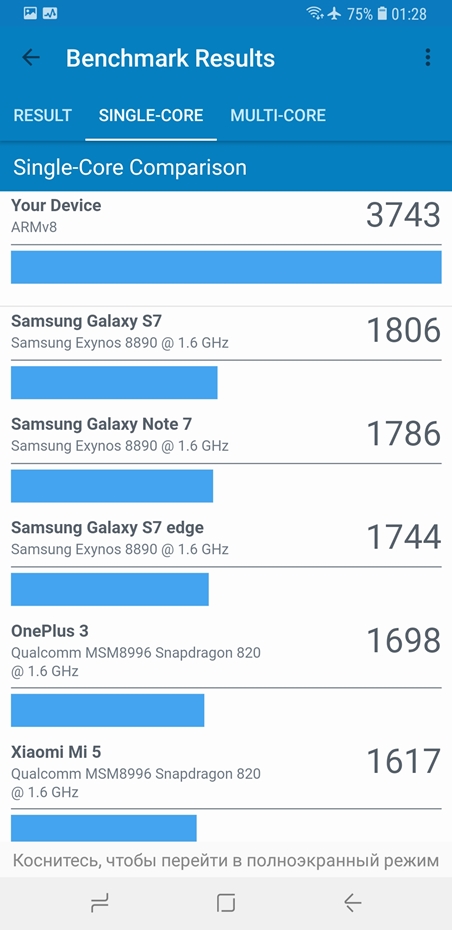Select the Samsung Galaxy Note 7 entry

tap(226, 457)
